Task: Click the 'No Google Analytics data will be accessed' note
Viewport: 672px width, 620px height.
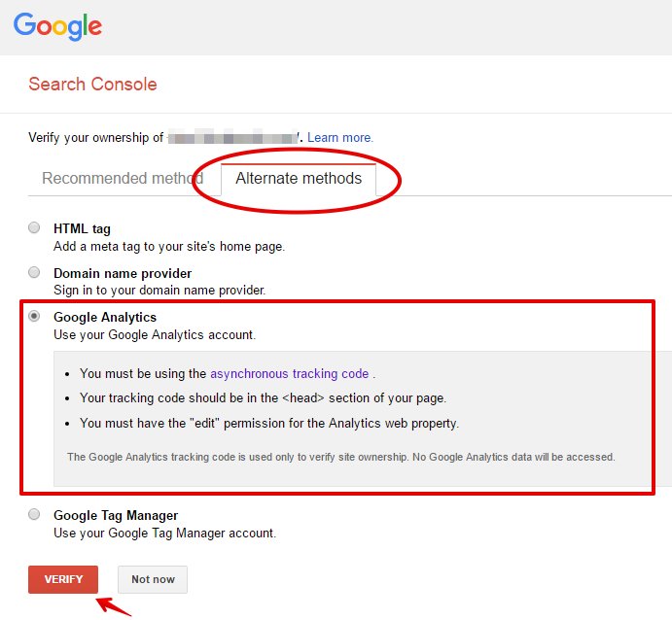Action: click(341, 457)
